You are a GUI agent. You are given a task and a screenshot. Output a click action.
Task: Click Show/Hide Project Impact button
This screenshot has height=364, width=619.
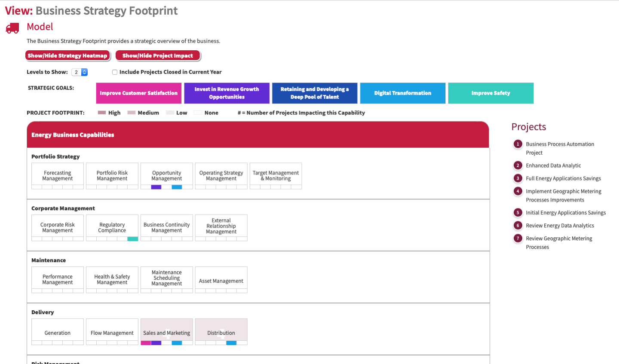tap(158, 55)
